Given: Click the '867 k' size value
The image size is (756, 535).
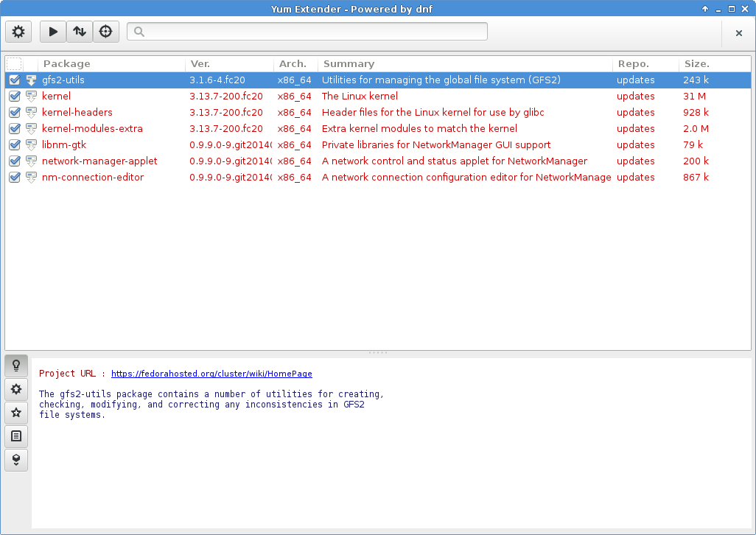Looking at the screenshot, I should pos(696,178).
